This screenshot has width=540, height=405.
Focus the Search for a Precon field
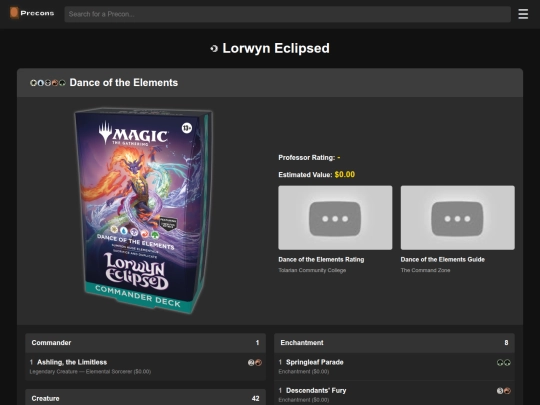click(x=288, y=14)
